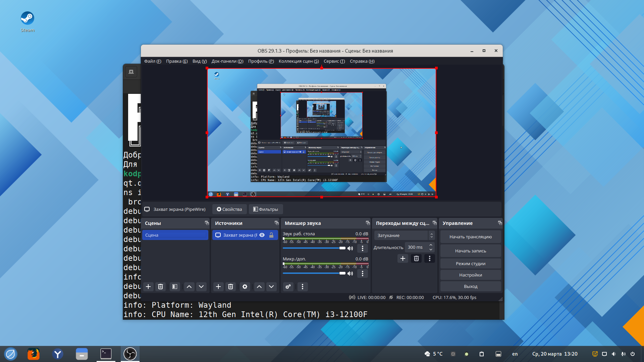This screenshot has height=362, width=644.
Task: Open power icon in system tray
Action: tap(633, 354)
